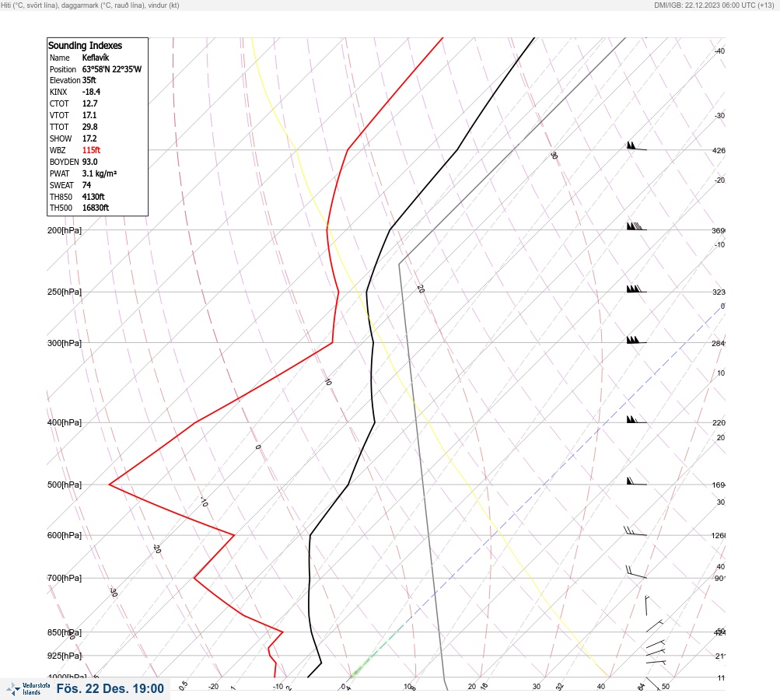Click the 850[hPa] pressure level label
Image resolution: width=780 pixels, height=700 pixels.
[x=65, y=632]
